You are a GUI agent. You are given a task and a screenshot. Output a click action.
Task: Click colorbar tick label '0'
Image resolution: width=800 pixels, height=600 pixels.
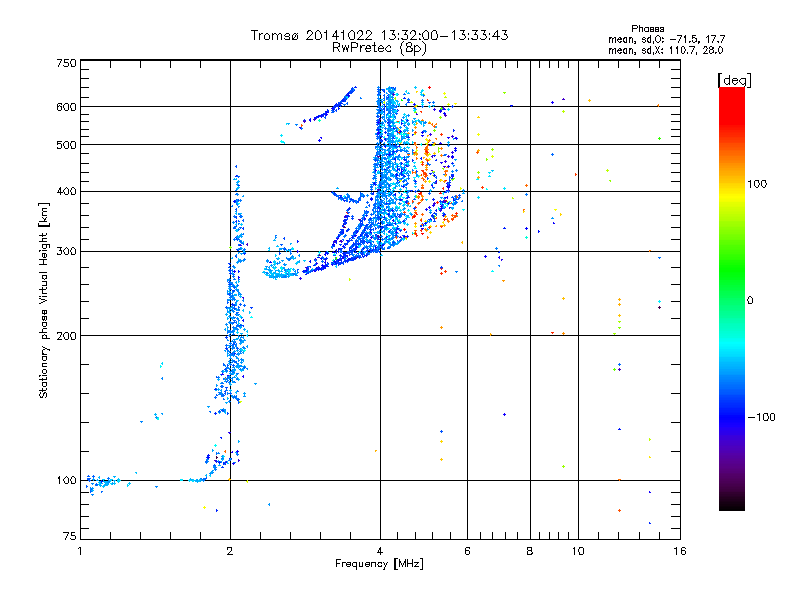coord(750,301)
